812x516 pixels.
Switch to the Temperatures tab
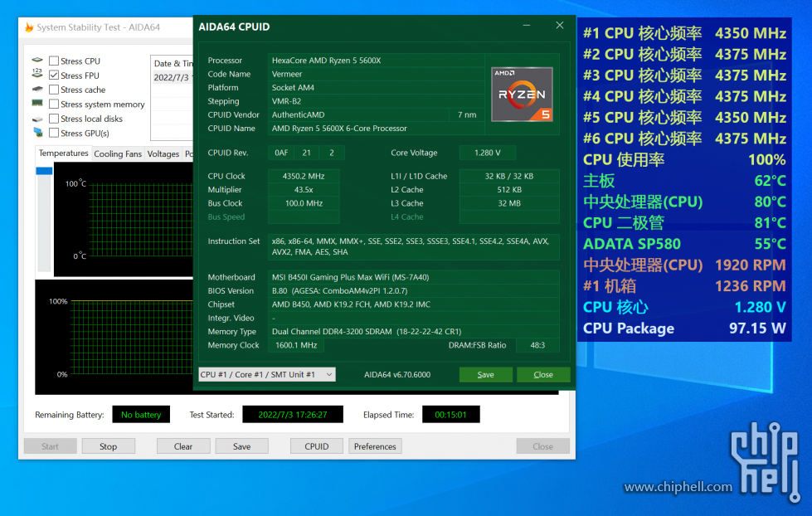pyautogui.click(x=63, y=153)
